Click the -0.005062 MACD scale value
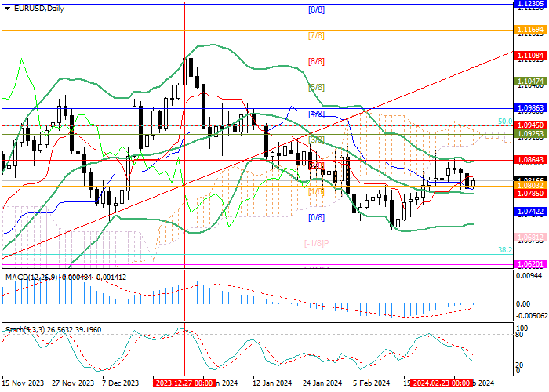 [532, 316]
